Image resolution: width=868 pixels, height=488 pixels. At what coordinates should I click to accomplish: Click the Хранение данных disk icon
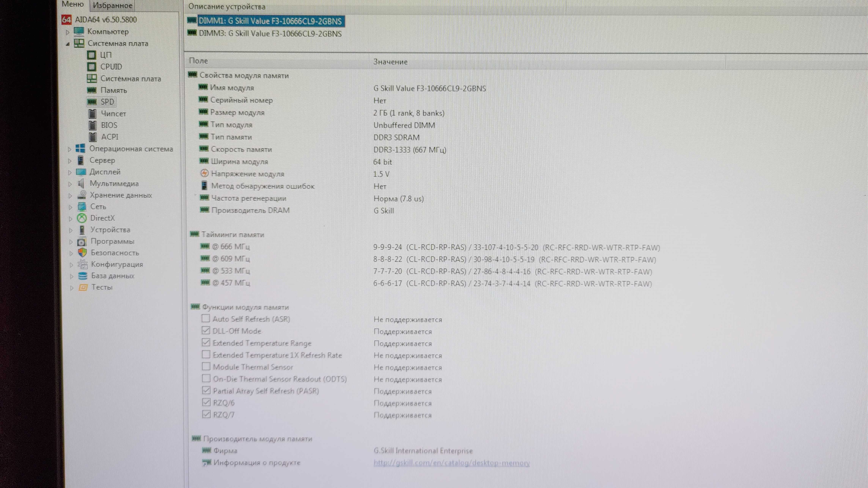pyautogui.click(x=82, y=195)
